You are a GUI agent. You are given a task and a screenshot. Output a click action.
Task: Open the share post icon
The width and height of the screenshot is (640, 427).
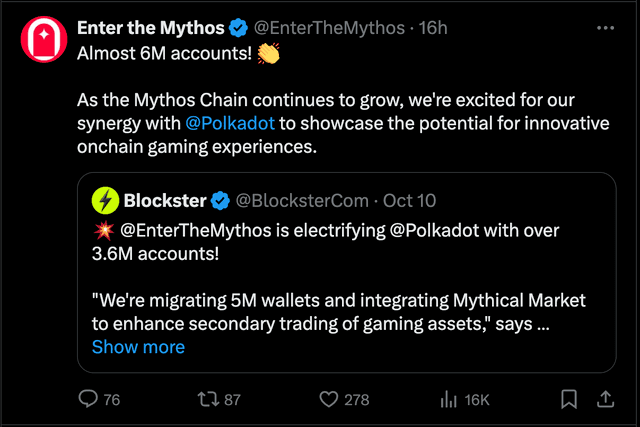click(605, 399)
